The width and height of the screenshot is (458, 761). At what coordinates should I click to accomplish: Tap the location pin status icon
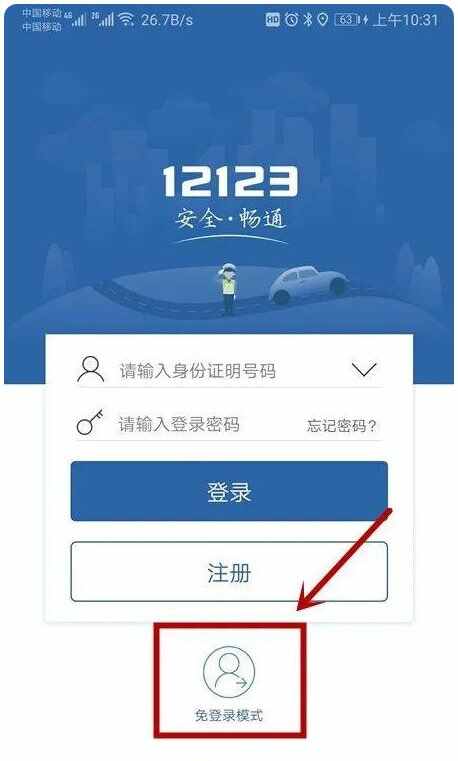click(x=322, y=19)
